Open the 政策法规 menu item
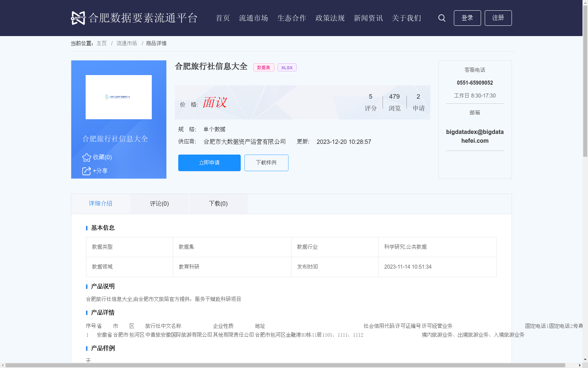Viewport: 588px width, 368px height. 329,18
